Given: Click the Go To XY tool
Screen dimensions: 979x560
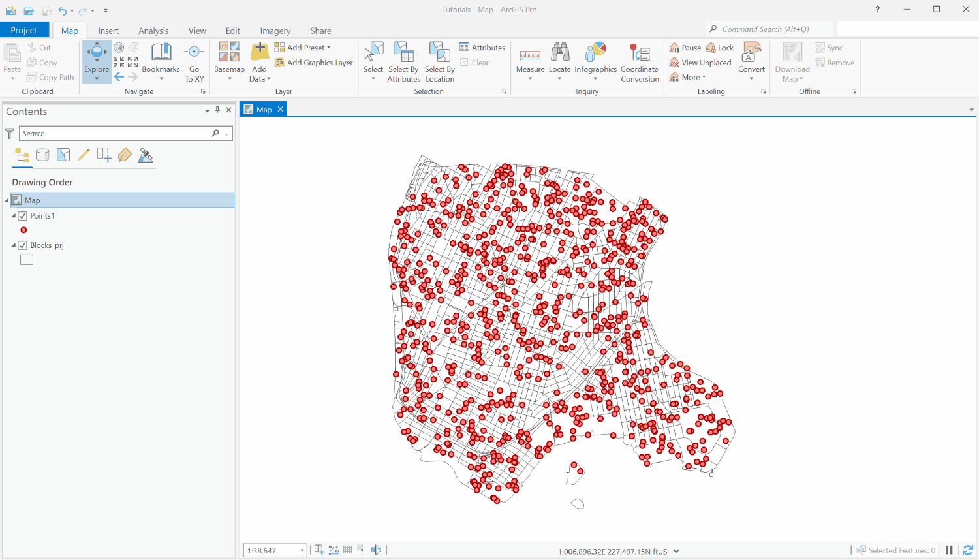Looking at the screenshot, I should 194,62.
